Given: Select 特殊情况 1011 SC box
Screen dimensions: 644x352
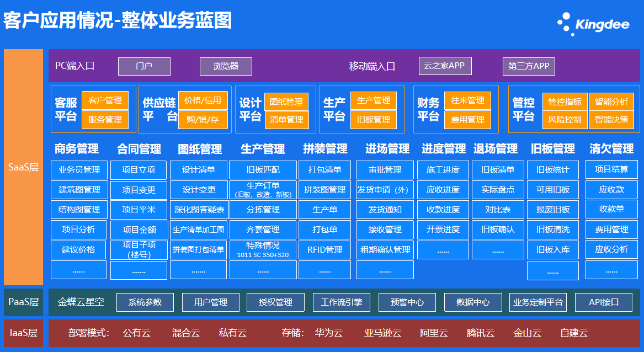Looking at the screenshot, I should point(263,250).
